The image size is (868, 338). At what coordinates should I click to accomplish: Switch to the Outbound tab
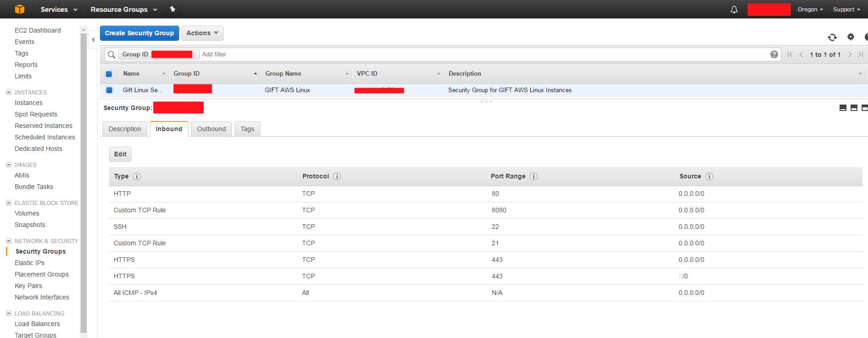coord(211,129)
